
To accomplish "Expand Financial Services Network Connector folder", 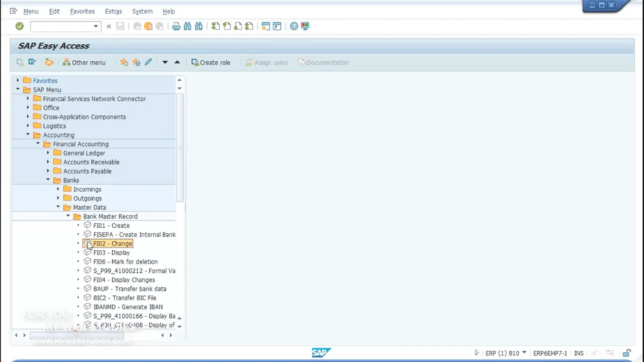I will pyautogui.click(x=28, y=99).
